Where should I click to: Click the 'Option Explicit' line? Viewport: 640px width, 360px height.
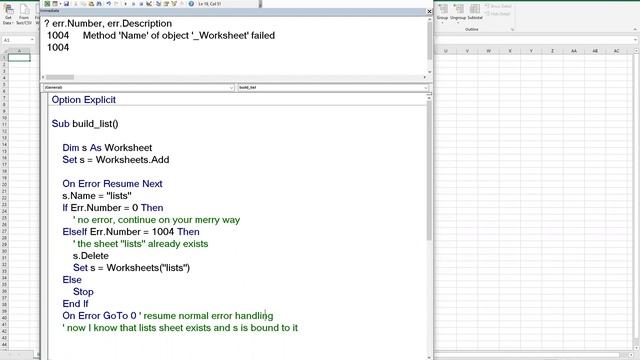click(x=84, y=100)
